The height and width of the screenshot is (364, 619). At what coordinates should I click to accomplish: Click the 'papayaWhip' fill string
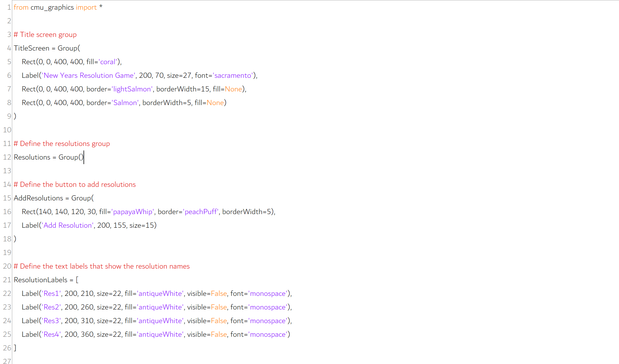click(x=133, y=212)
